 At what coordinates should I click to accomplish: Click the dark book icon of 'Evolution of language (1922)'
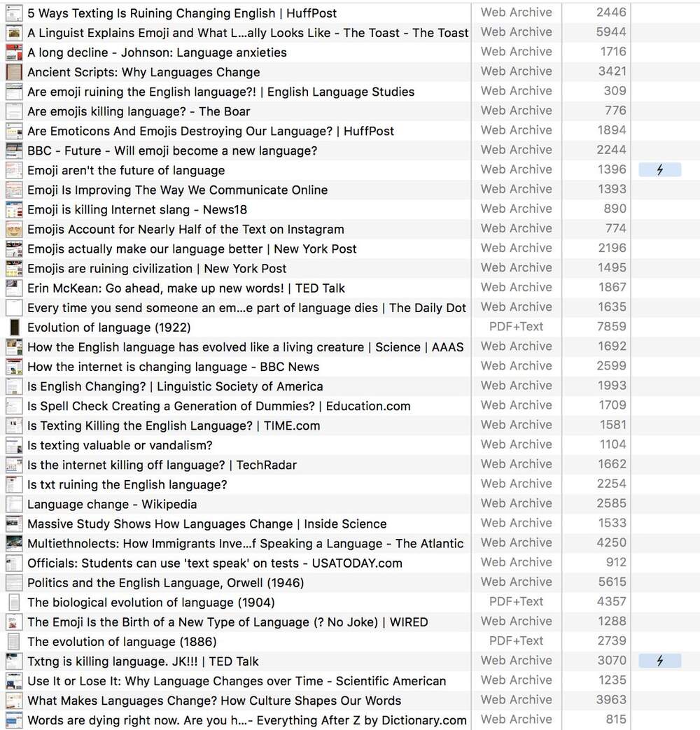tap(14, 328)
